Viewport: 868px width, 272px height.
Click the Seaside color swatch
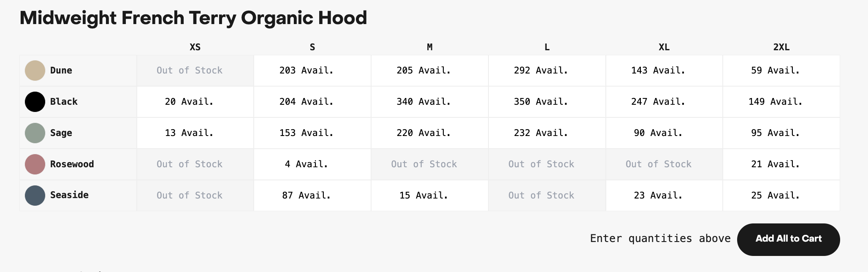pos(35,196)
